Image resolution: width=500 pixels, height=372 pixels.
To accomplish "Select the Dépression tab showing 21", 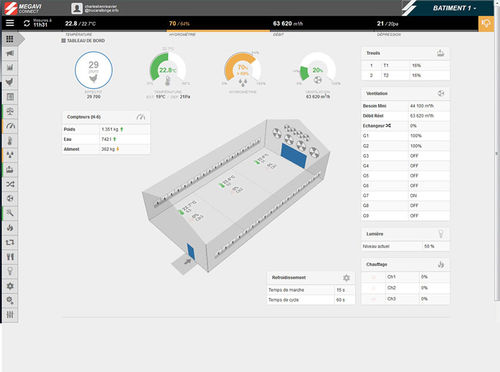I will [x=426, y=24].
